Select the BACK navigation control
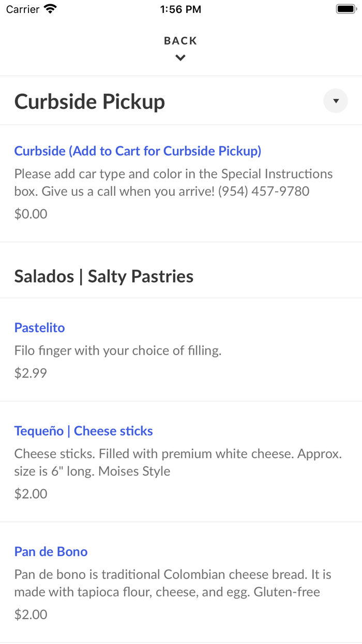Viewport: 362px width, 644px height. [180, 40]
